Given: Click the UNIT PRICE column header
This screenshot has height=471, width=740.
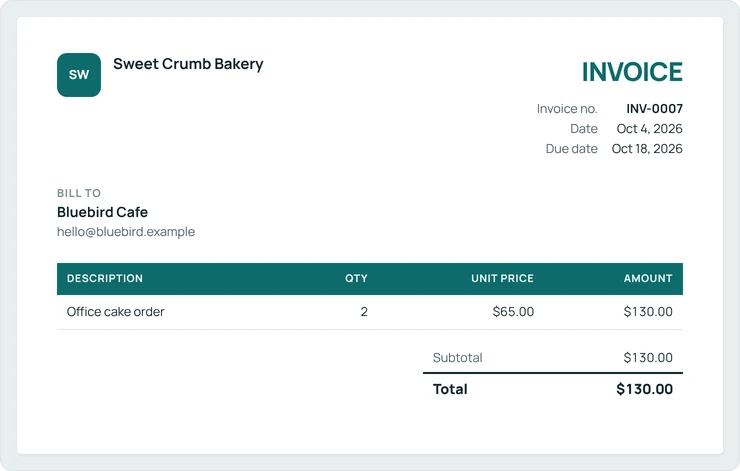Looking at the screenshot, I should click(502, 278).
